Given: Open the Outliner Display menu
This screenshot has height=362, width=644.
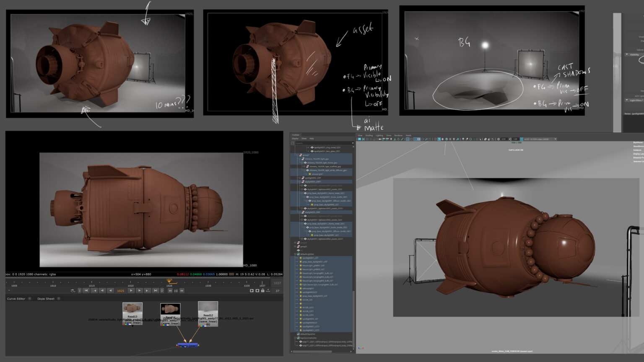Looking at the screenshot, I should coord(295,138).
